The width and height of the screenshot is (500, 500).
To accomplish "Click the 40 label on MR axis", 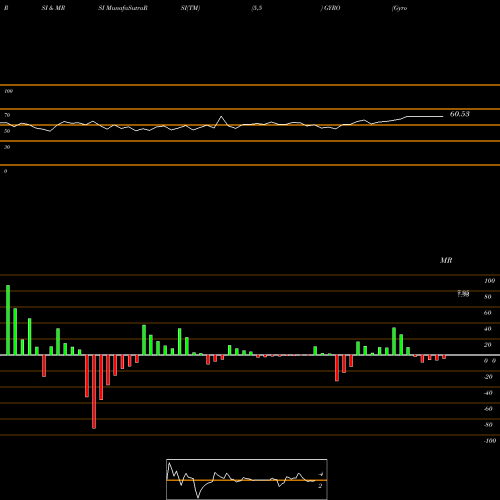I will coord(488,329).
